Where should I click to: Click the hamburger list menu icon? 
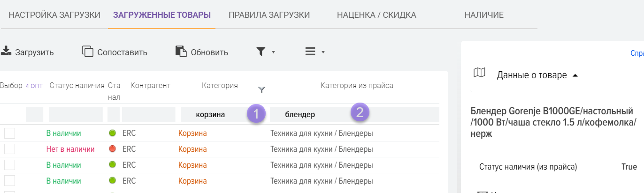(310, 52)
